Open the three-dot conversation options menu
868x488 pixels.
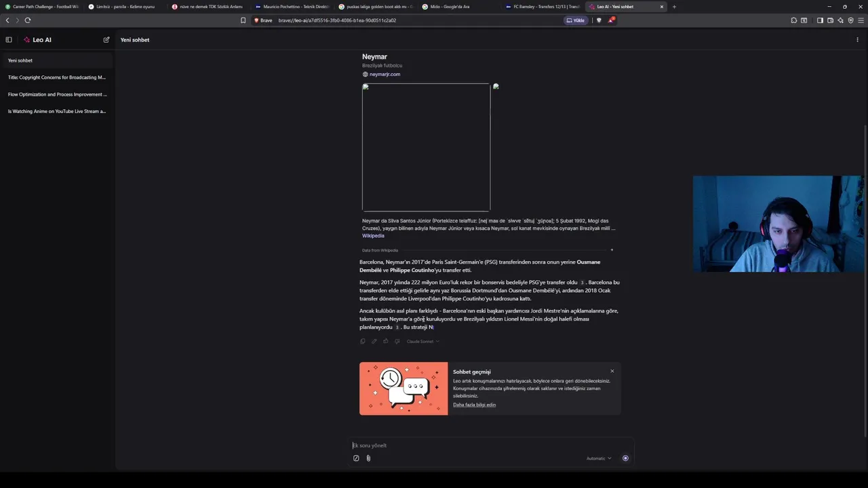click(x=857, y=40)
